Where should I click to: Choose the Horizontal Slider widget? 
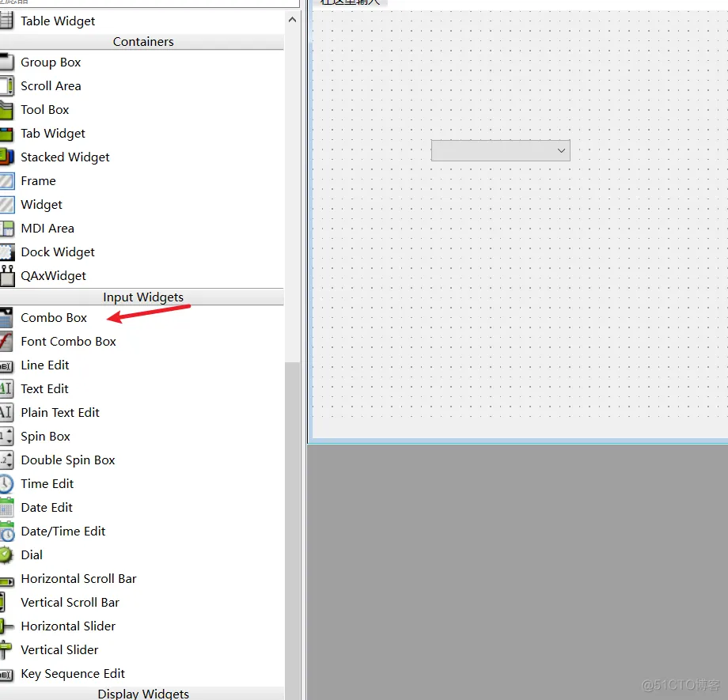coord(68,626)
